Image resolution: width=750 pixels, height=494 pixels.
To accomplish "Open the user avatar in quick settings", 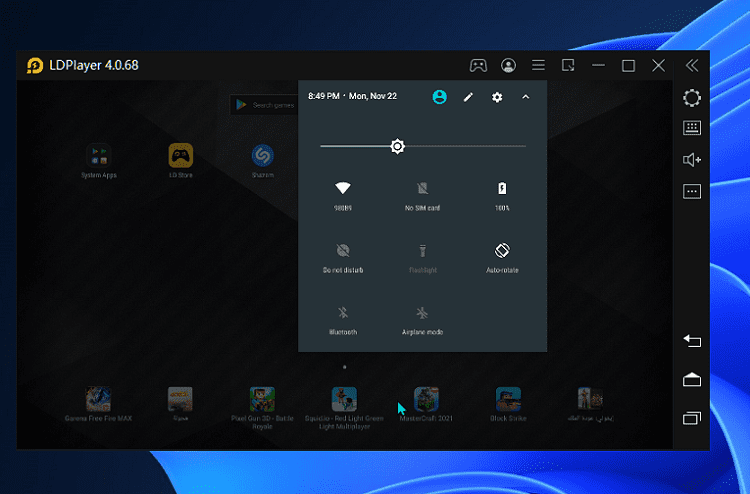I will pos(440,97).
